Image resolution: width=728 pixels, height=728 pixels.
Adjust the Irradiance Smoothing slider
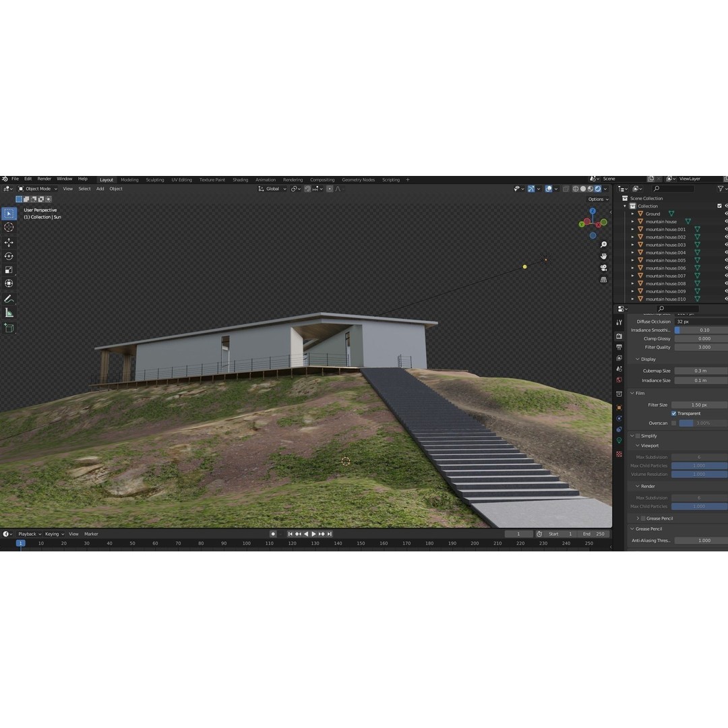[701, 330]
